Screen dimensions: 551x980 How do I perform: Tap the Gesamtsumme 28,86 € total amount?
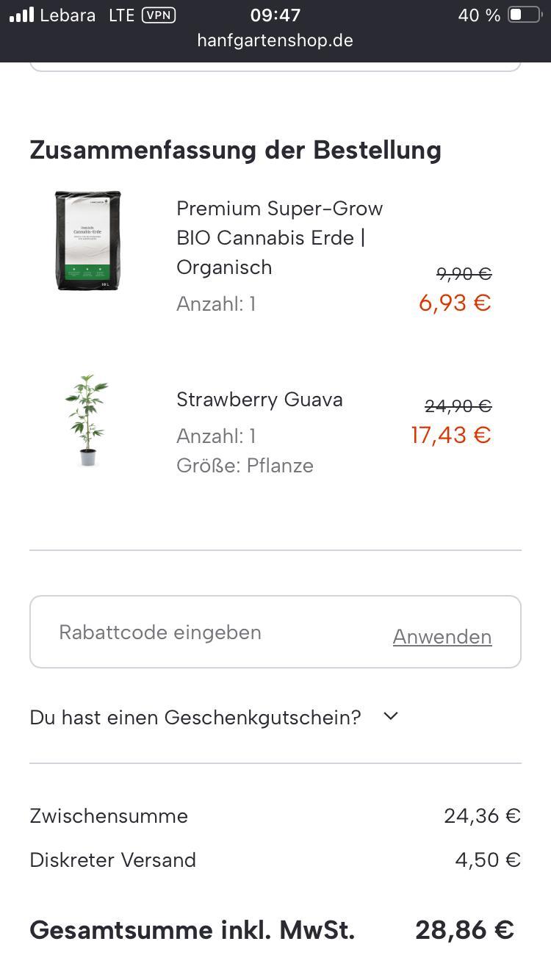pyautogui.click(x=464, y=930)
